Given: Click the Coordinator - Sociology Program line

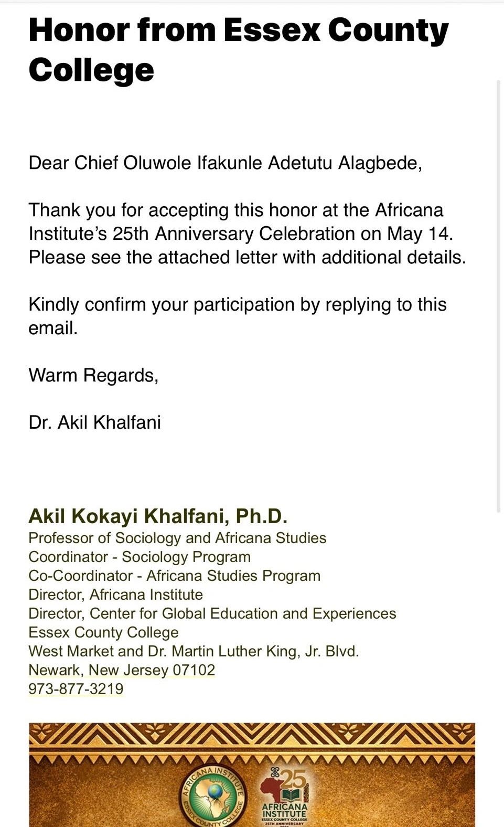Looking at the screenshot, I should [x=140, y=557].
